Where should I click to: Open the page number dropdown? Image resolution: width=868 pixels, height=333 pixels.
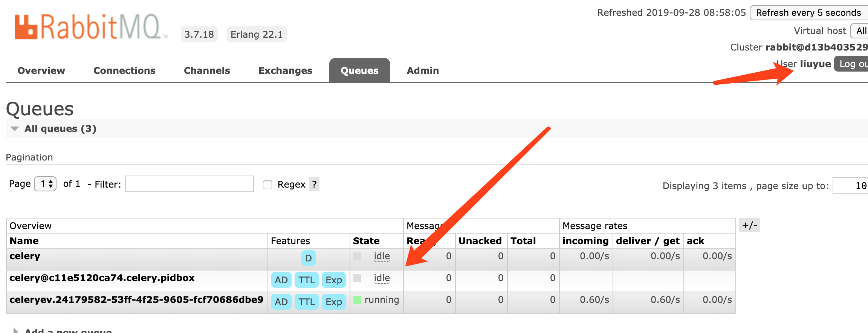[45, 184]
